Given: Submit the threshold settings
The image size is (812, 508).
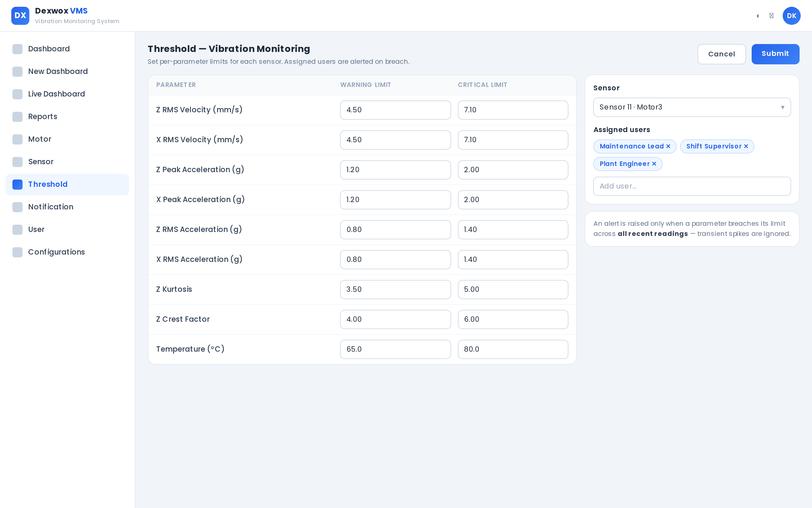Looking at the screenshot, I should (x=775, y=54).
